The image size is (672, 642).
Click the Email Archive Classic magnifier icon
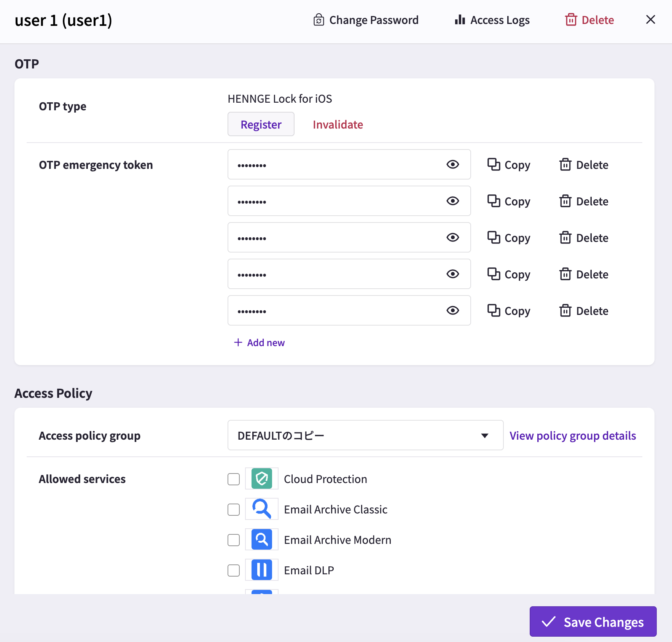(262, 509)
